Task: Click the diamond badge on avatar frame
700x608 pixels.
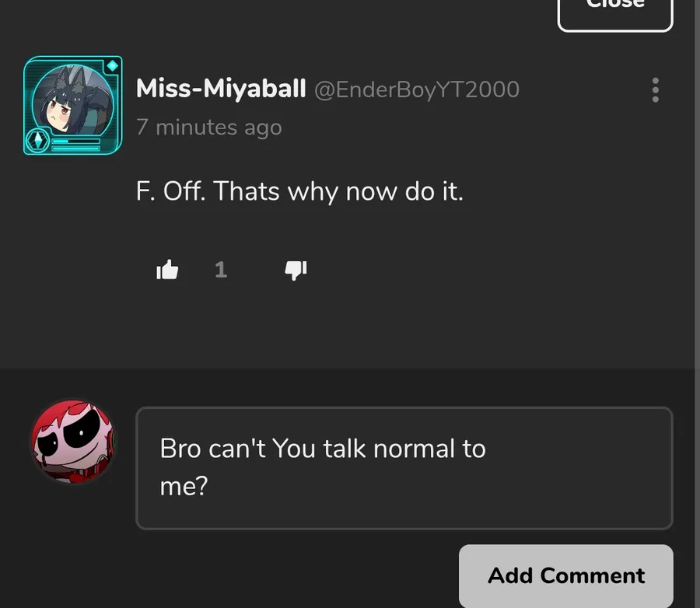Action: [113, 65]
